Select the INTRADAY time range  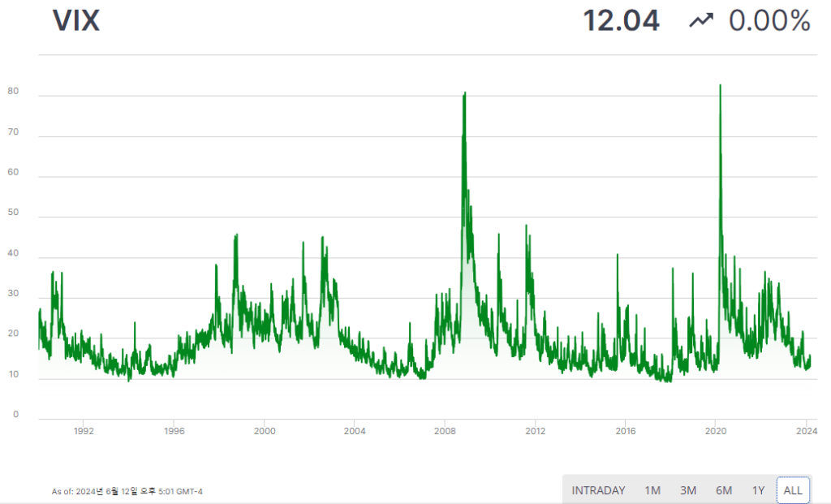(x=598, y=490)
